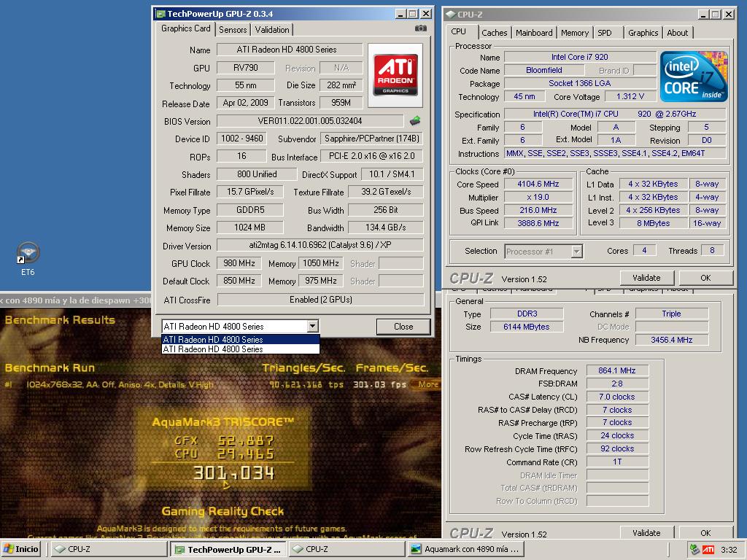Screen dimensions: 747x560
Task: Click the Level 3 cache 8 MBytes value
Action: (x=653, y=223)
